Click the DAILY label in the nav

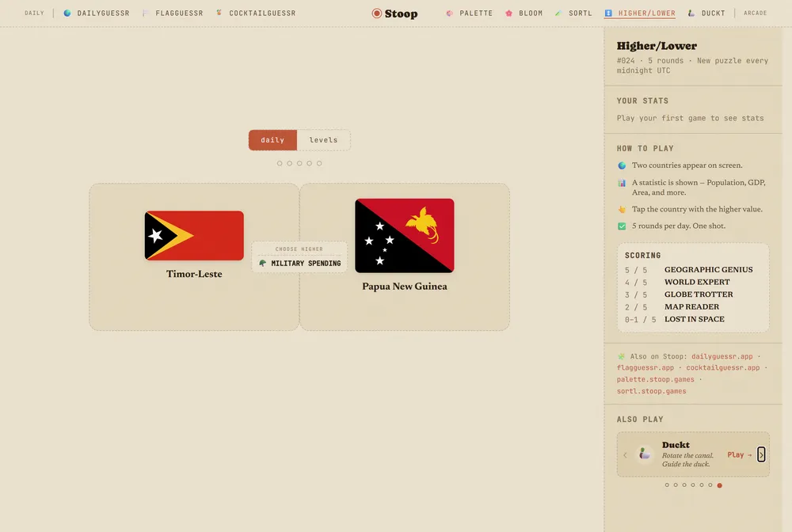34,13
